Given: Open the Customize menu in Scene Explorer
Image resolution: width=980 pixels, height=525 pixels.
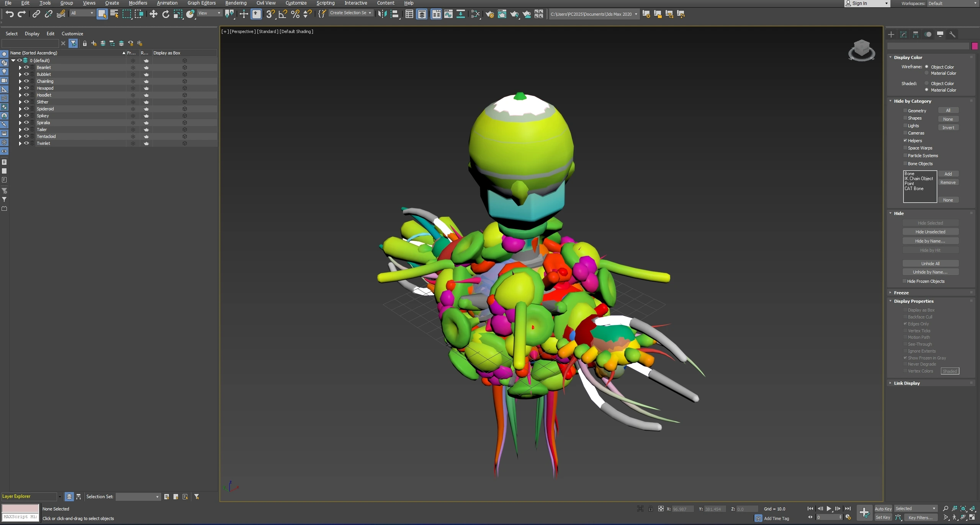Looking at the screenshot, I should 72,34.
